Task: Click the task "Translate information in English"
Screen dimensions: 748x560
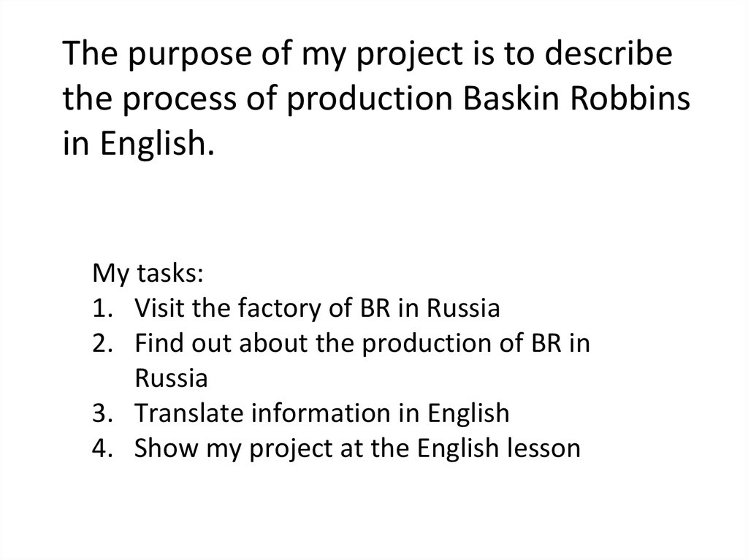Action: [x=321, y=413]
